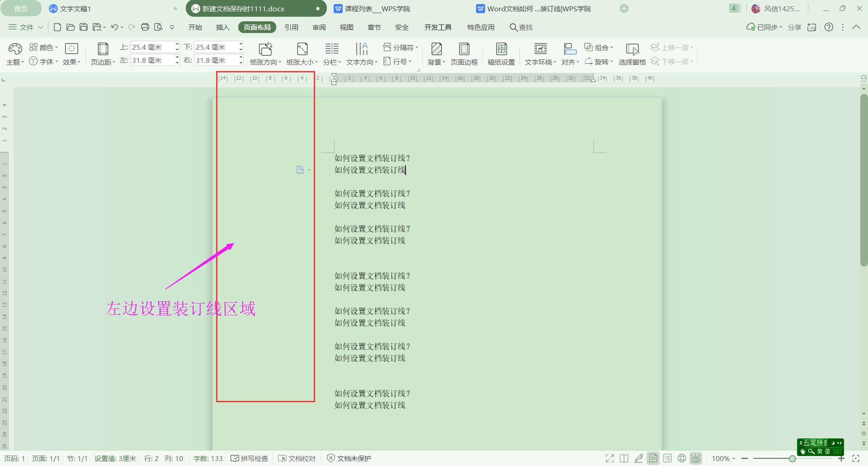The height and width of the screenshot is (466, 868).
Task: Open the 纸张方向 (paper orientation) tool
Action: click(x=265, y=53)
